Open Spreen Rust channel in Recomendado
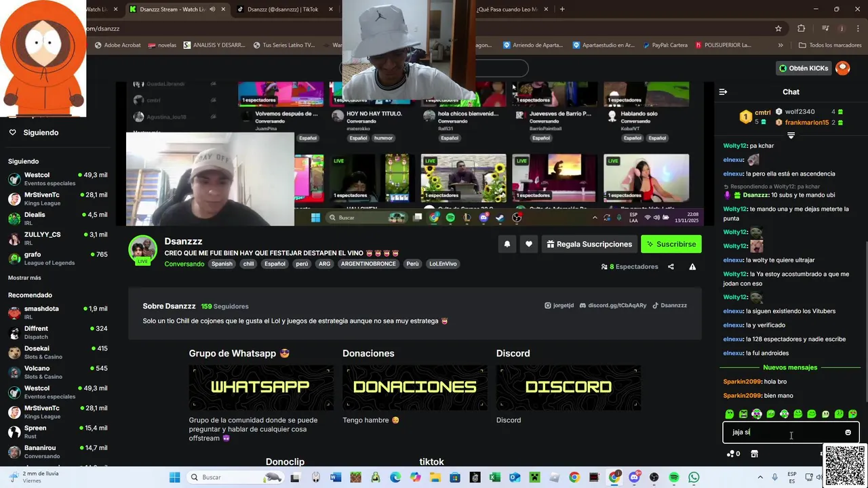The height and width of the screenshot is (488, 868). pyautogui.click(x=58, y=432)
